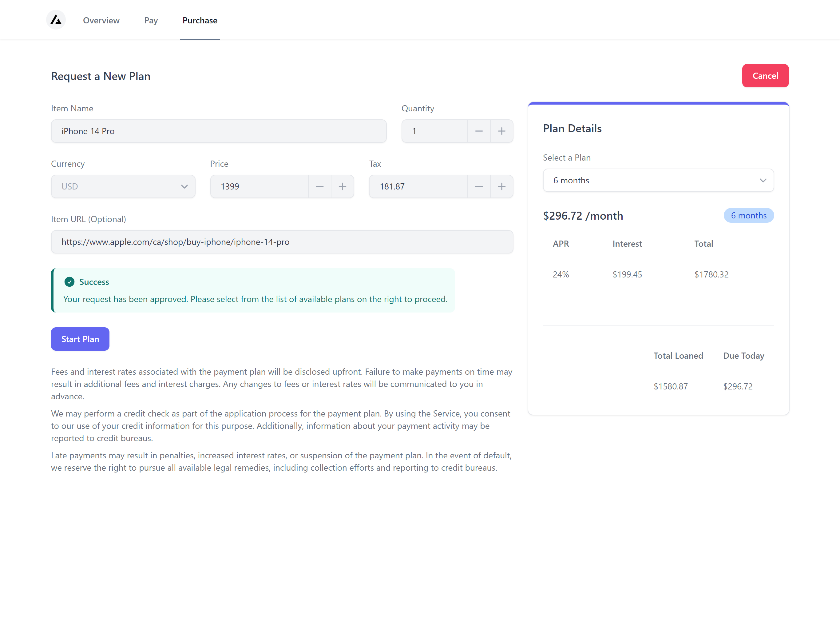Click the plan dropdown chevron arrow
Screen dimensions: 840x630
coord(763,181)
